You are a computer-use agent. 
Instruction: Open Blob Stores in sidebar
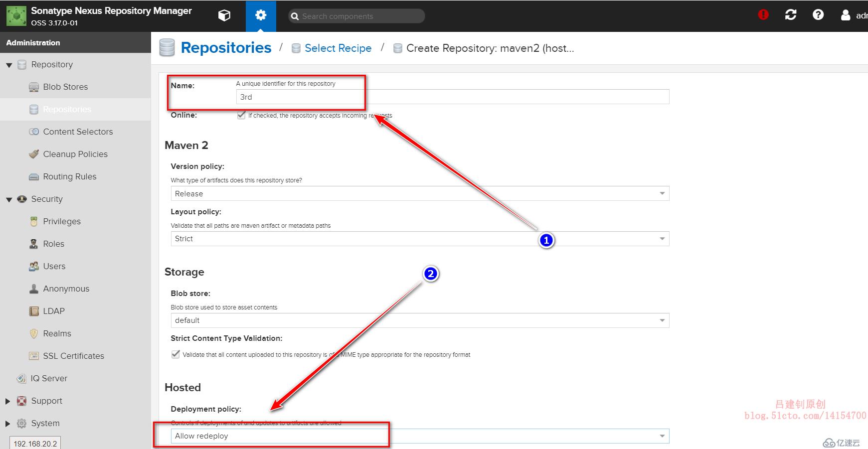click(x=65, y=87)
